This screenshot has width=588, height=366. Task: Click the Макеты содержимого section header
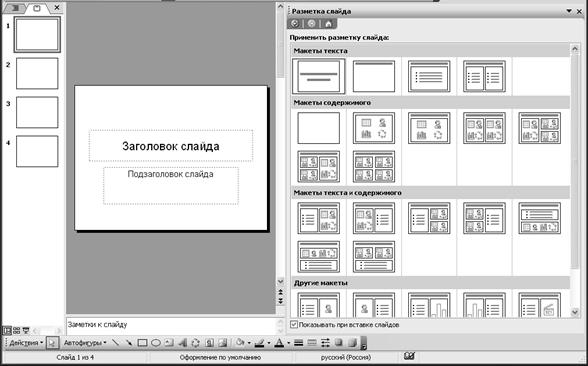tap(430, 102)
